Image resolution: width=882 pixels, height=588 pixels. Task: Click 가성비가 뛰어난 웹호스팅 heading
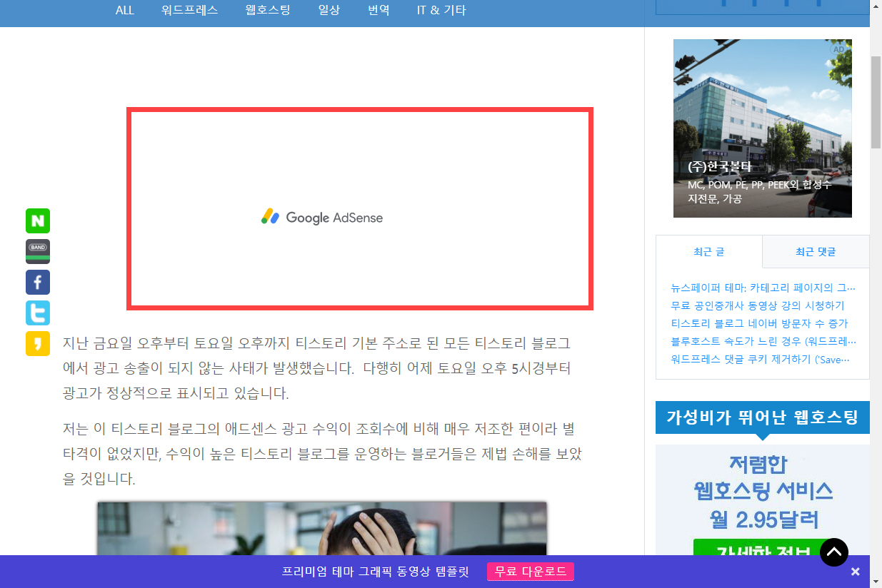coord(763,417)
